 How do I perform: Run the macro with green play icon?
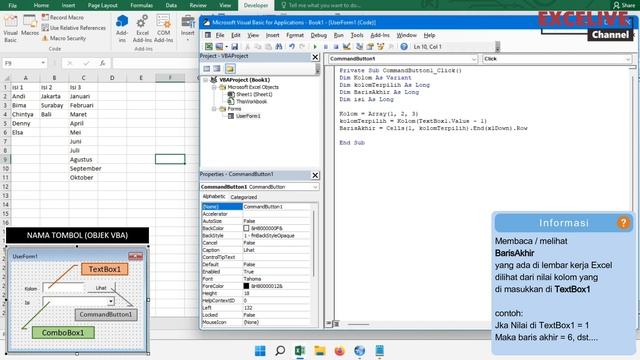[315, 47]
